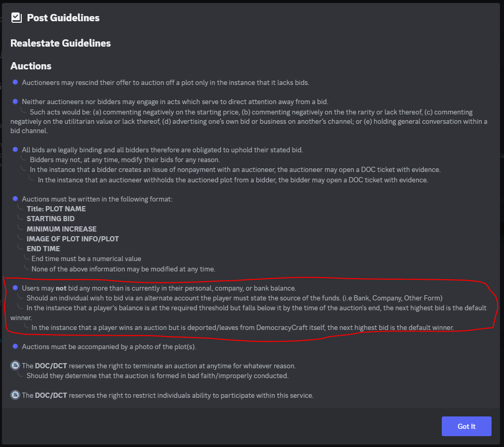Click 'End time must be a numerical value'

[86, 259]
